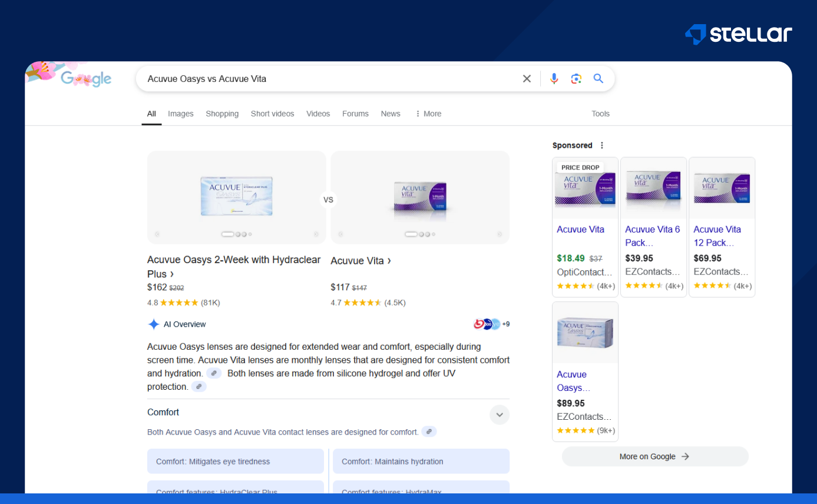Open the Tools options

[601, 114]
